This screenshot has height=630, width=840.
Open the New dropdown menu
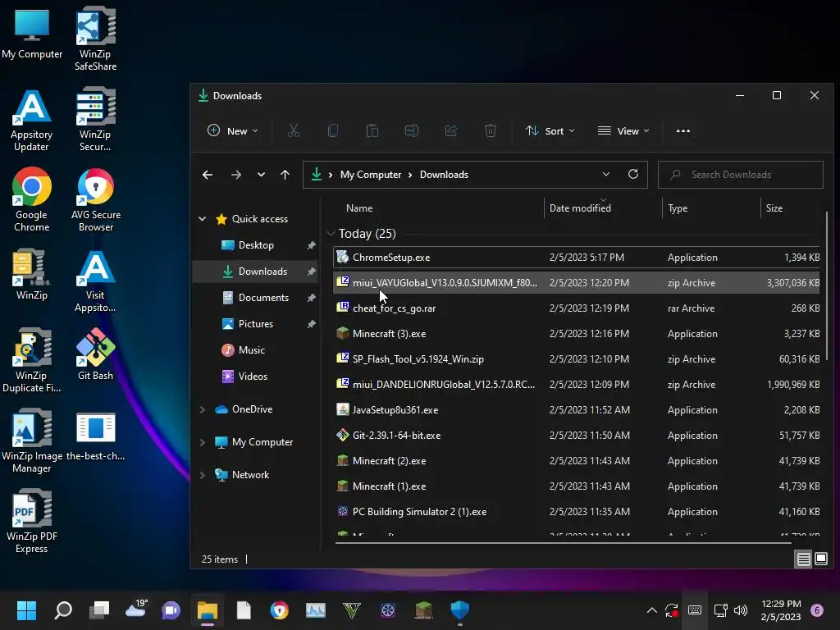pos(232,130)
